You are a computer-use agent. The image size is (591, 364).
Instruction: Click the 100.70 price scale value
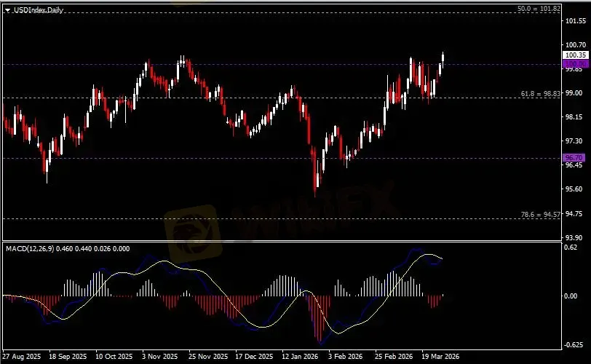[x=576, y=45]
